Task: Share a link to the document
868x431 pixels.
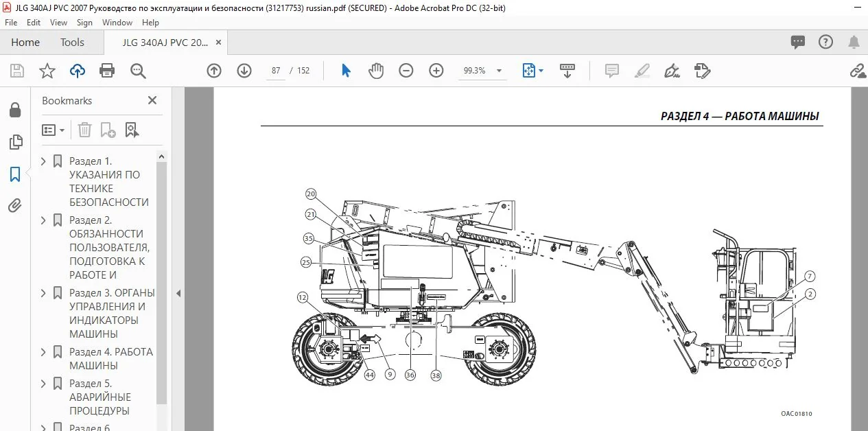Action: [858, 71]
